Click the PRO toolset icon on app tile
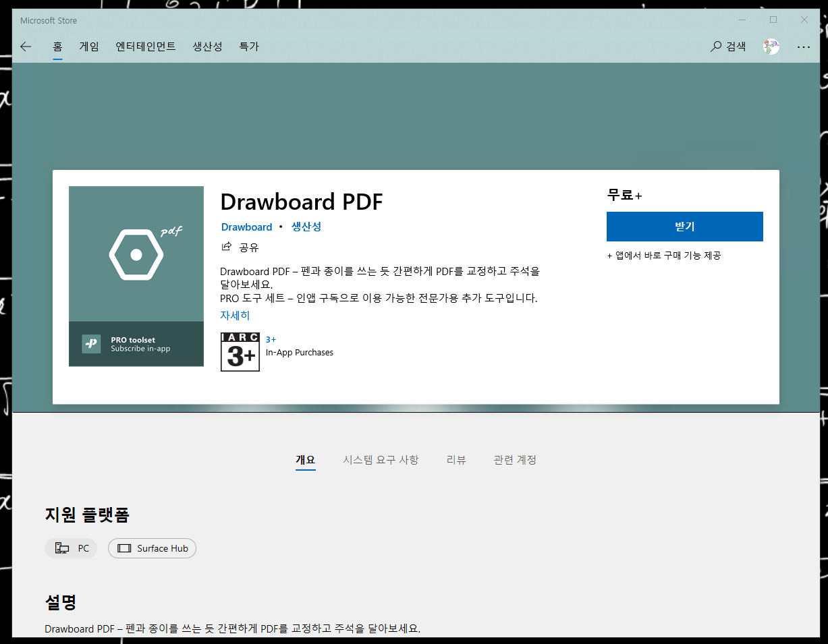The height and width of the screenshot is (644, 828). pos(91,344)
